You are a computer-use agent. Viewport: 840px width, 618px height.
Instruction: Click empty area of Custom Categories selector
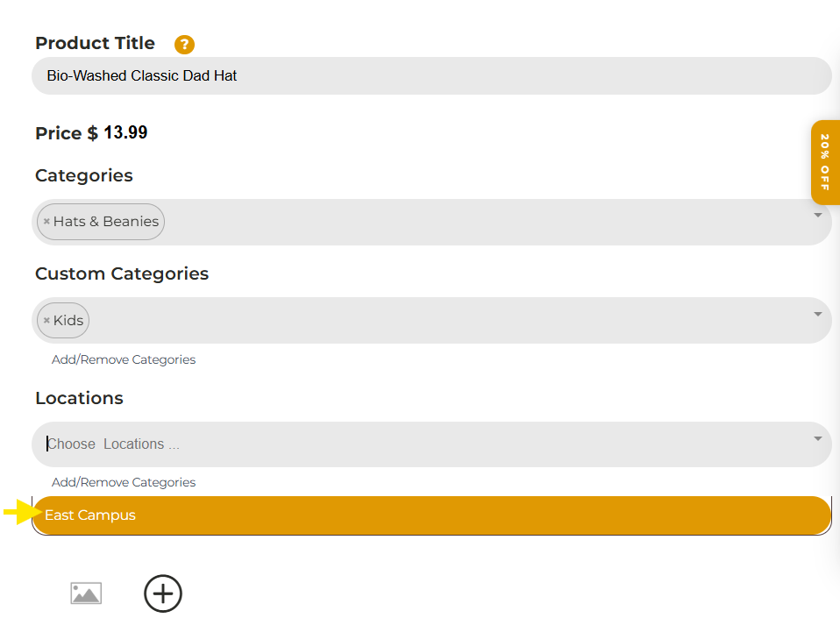(x=450, y=320)
